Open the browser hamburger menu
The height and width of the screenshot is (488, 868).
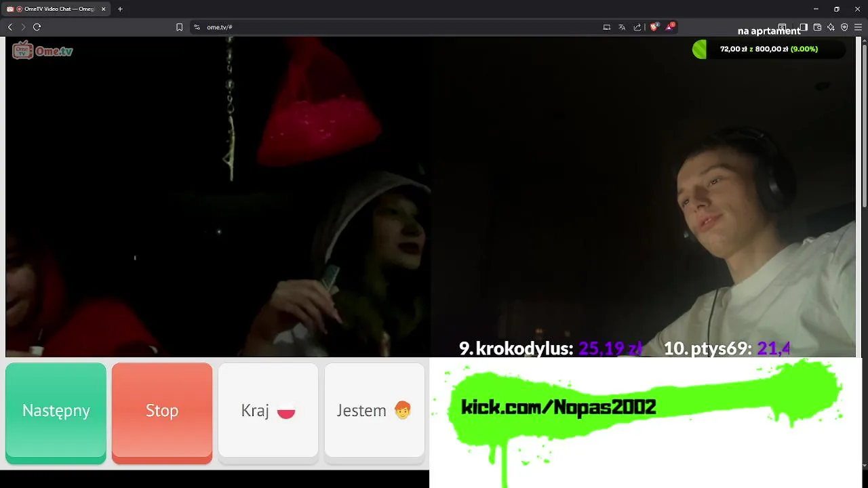[859, 27]
